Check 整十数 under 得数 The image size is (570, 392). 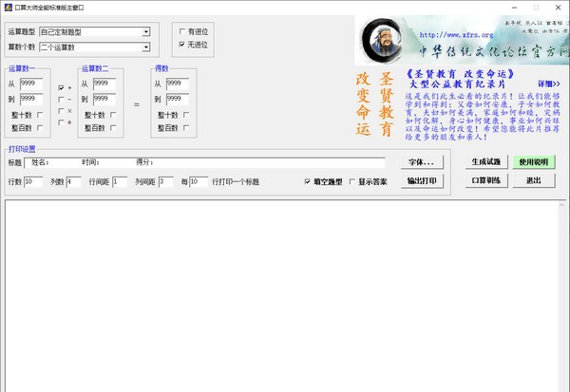[x=186, y=115]
